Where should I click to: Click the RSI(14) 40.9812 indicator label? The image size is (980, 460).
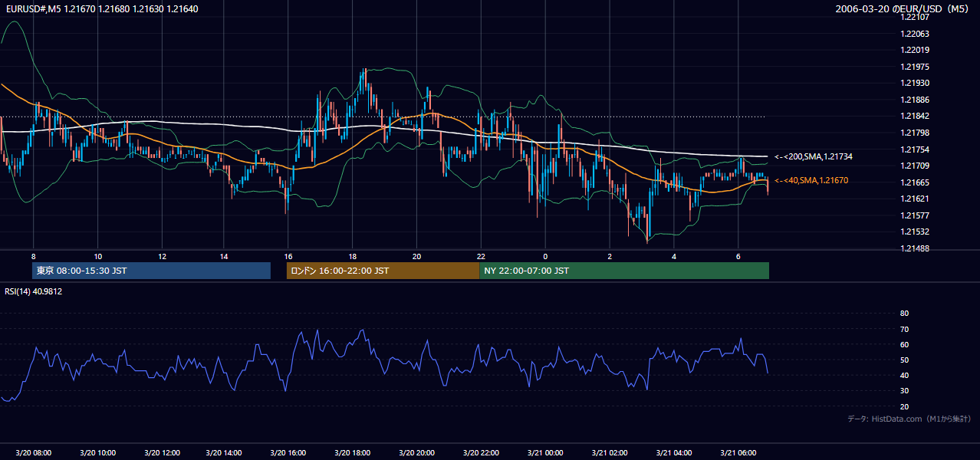pyautogui.click(x=33, y=291)
